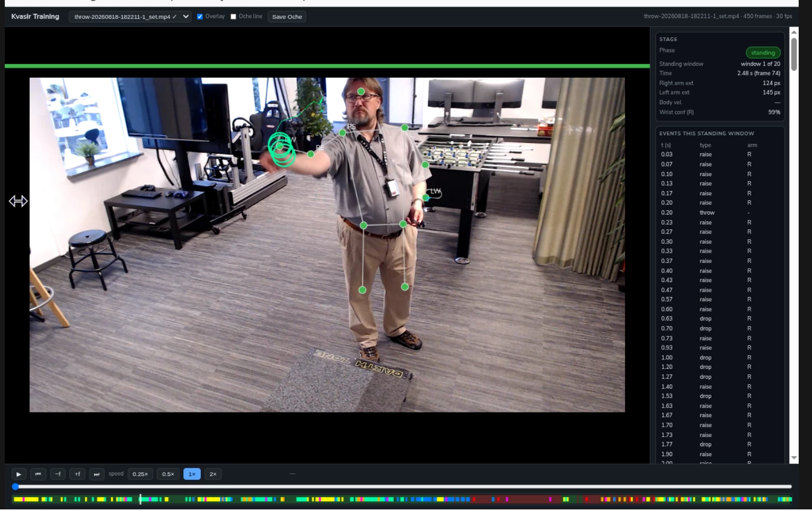Viewport: 812px width, 511px height.
Task: Step back one frame
Action: pyautogui.click(x=58, y=474)
